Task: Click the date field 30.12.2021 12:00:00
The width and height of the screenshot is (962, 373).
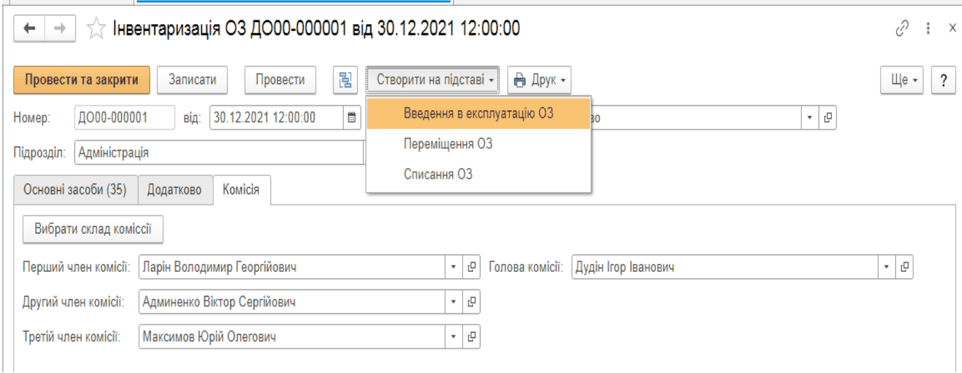Action: coord(277,118)
